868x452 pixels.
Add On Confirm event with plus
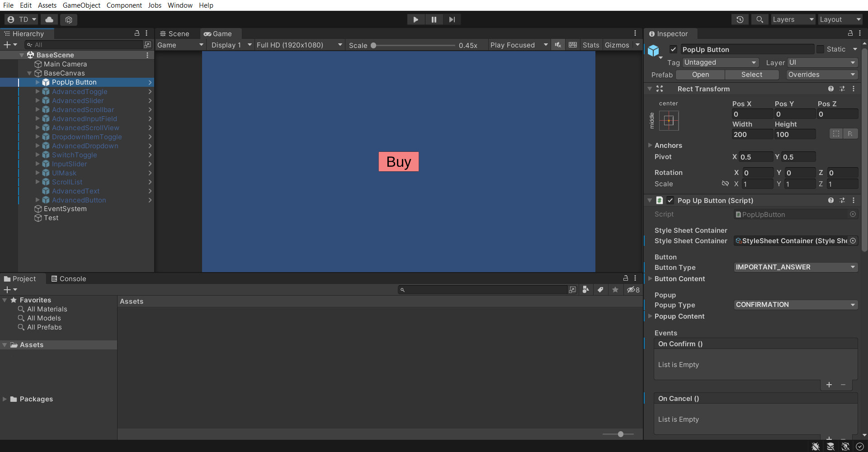tap(829, 385)
